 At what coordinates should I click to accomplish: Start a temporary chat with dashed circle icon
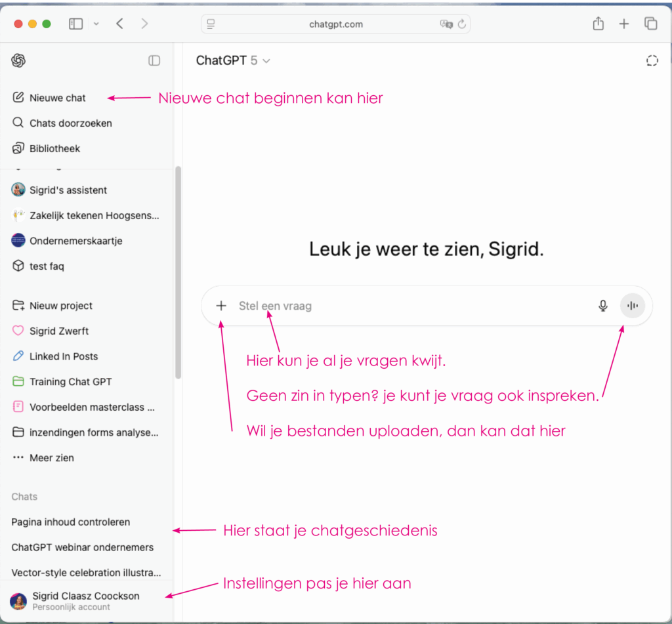[652, 61]
